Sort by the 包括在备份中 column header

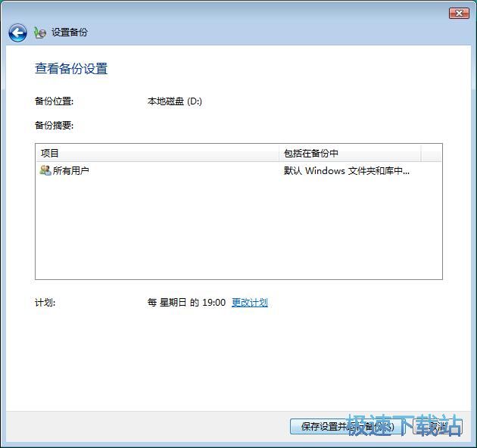click(350, 153)
